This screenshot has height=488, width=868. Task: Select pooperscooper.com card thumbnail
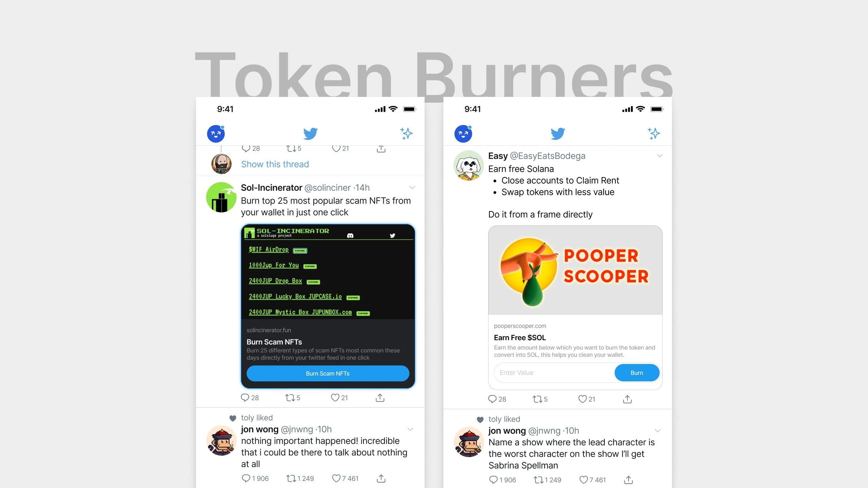574,270
